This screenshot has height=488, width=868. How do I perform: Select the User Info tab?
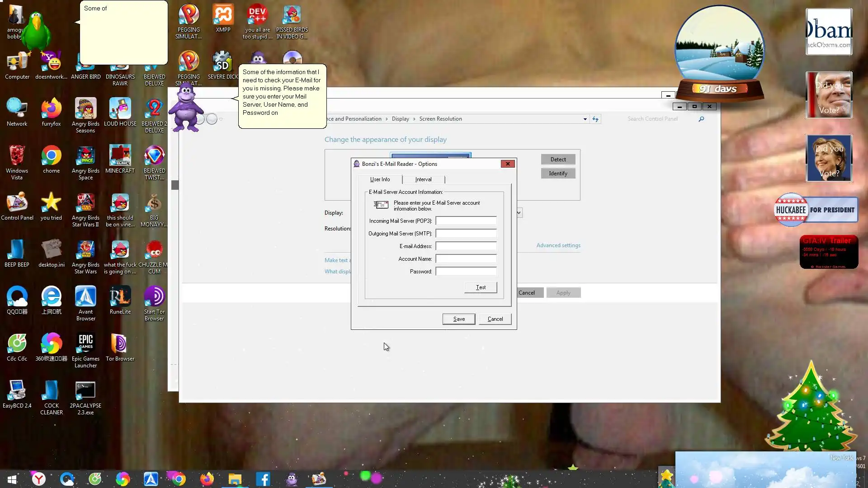click(380, 179)
